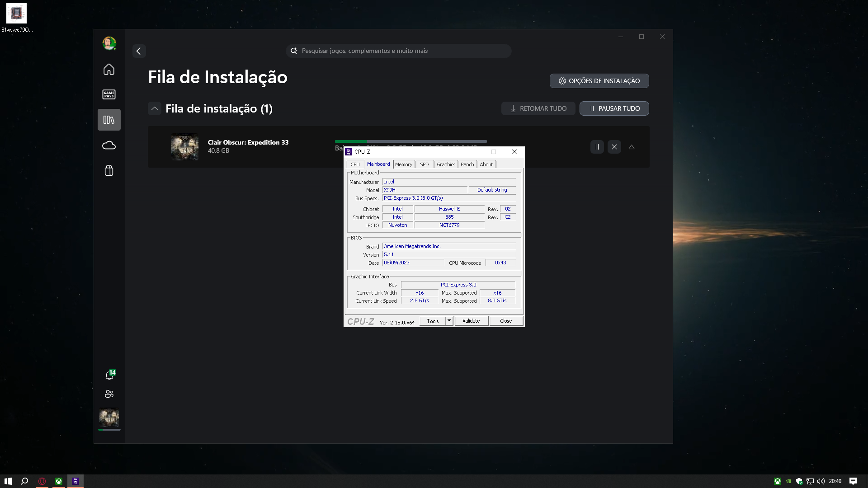868x488 pixels.
Task: Click Validate in CPU-Z
Action: pos(471,321)
